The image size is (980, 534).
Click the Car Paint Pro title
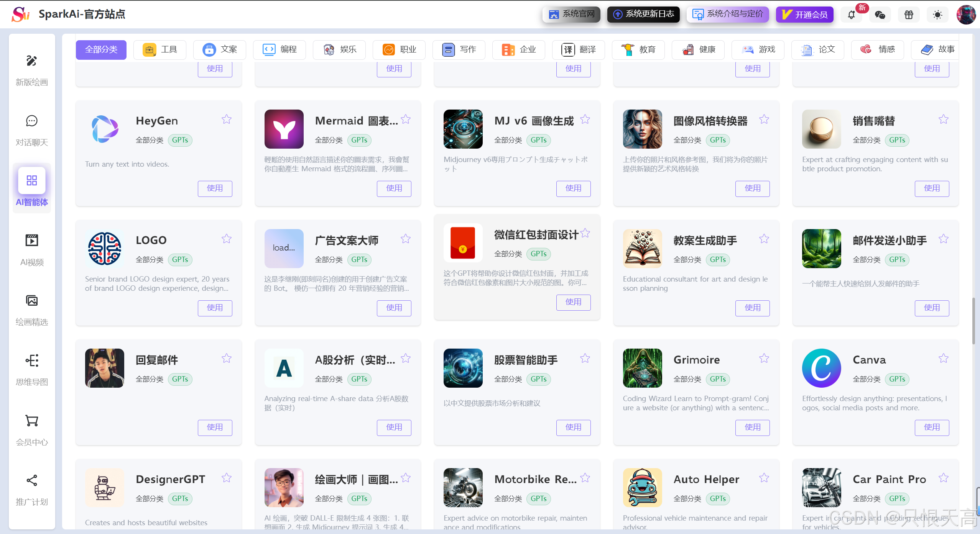[890, 480]
